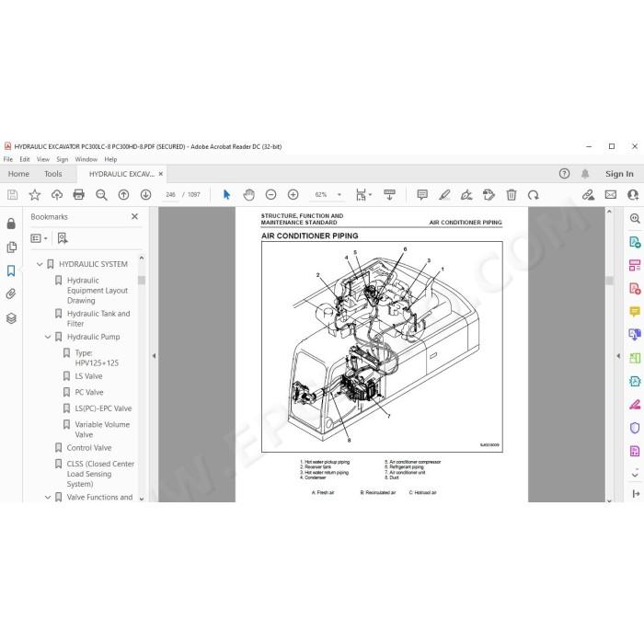Open the Protect shield tool in the right pane
This screenshot has width=644, height=644.
point(635,428)
